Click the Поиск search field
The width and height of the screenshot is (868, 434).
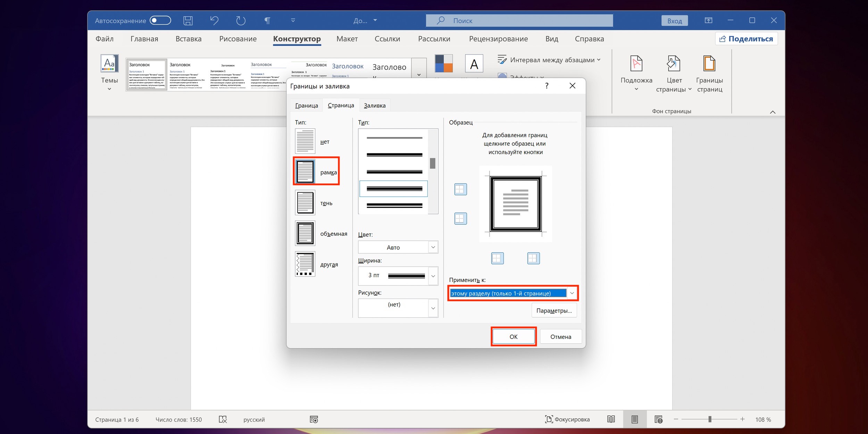(519, 20)
